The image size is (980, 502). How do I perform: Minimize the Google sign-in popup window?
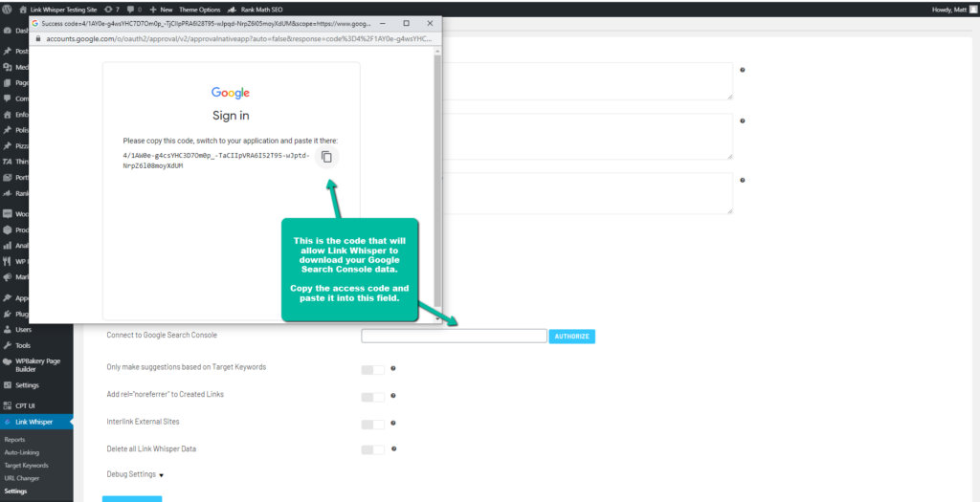tap(383, 24)
